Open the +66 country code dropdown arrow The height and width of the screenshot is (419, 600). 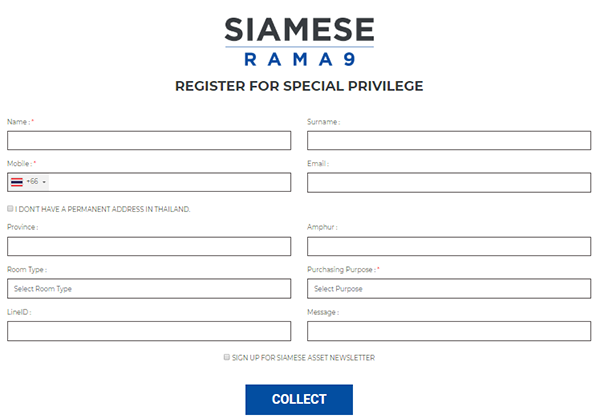click(45, 182)
